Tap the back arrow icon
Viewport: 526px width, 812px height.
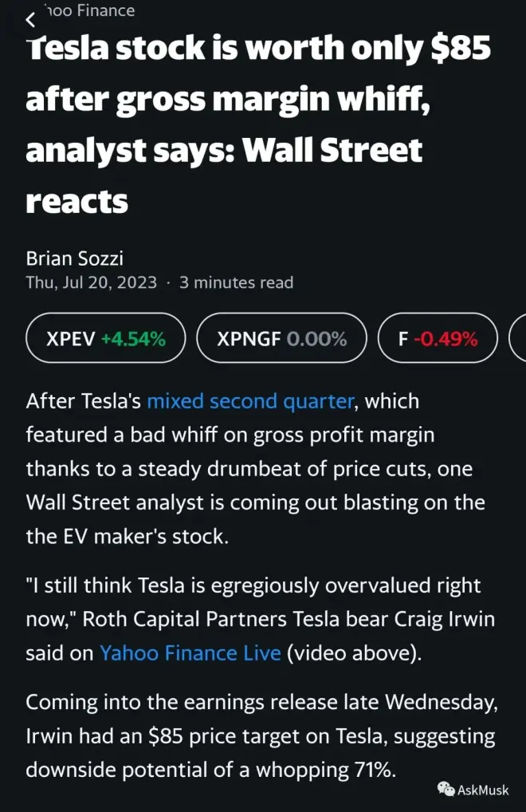30,19
